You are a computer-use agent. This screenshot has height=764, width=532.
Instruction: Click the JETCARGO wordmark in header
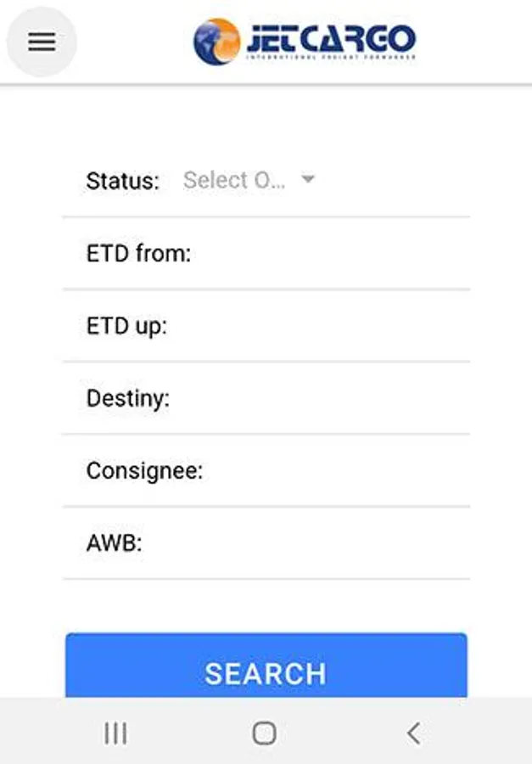pos(331,41)
